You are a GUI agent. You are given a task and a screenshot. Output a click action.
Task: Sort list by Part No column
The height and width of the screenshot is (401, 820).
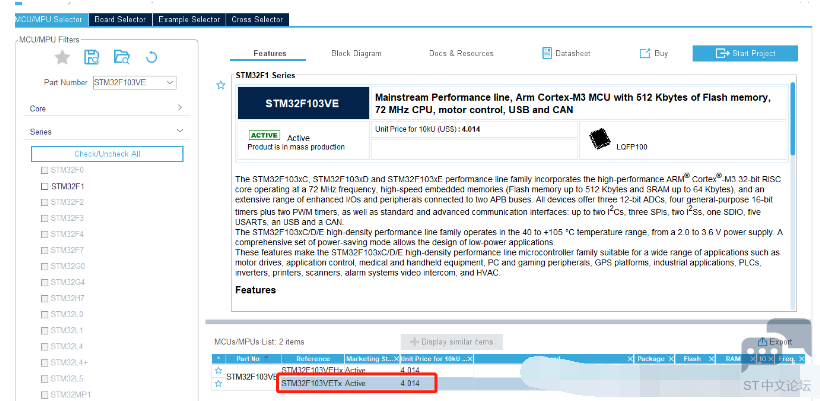252,359
